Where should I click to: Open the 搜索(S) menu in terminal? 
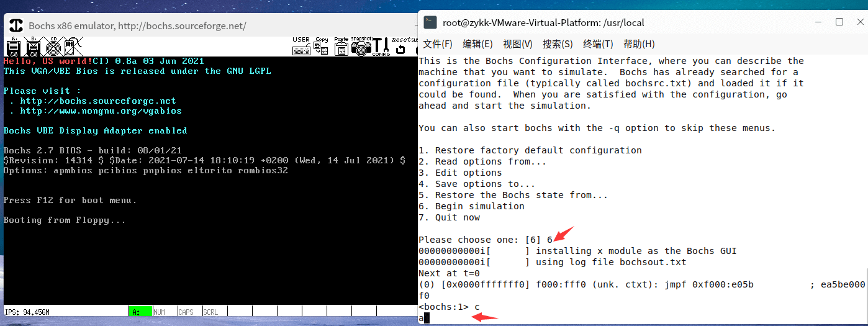click(x=558, y=44)
